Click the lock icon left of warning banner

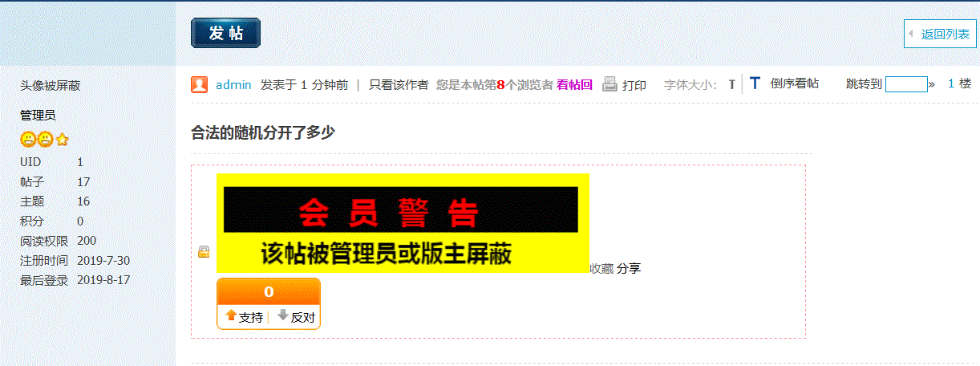point(204,252)
